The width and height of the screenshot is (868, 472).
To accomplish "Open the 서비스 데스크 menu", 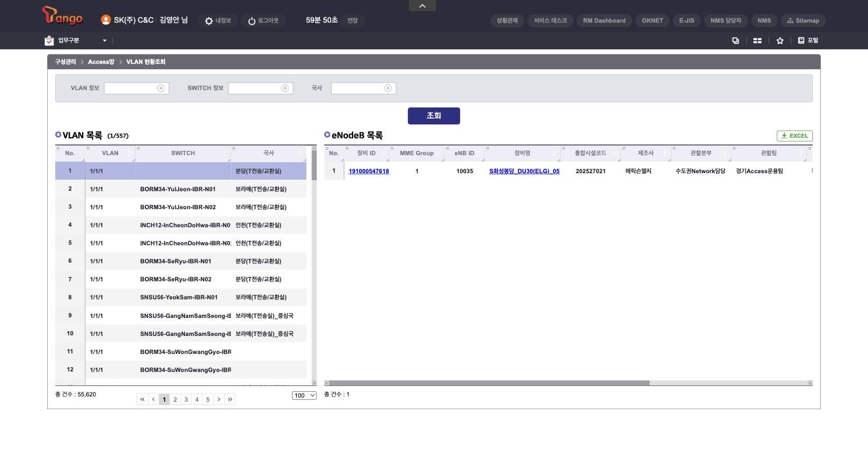I will click(x=550, y=20).
